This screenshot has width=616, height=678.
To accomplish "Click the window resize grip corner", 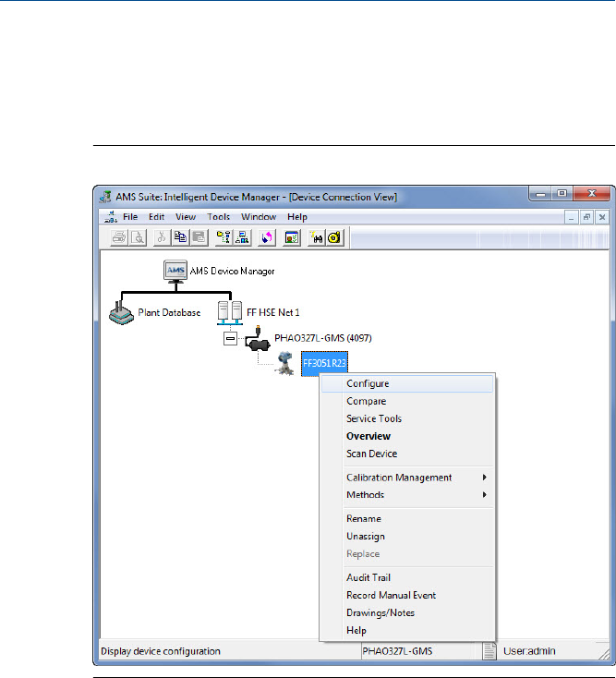I will click(604, 654).
